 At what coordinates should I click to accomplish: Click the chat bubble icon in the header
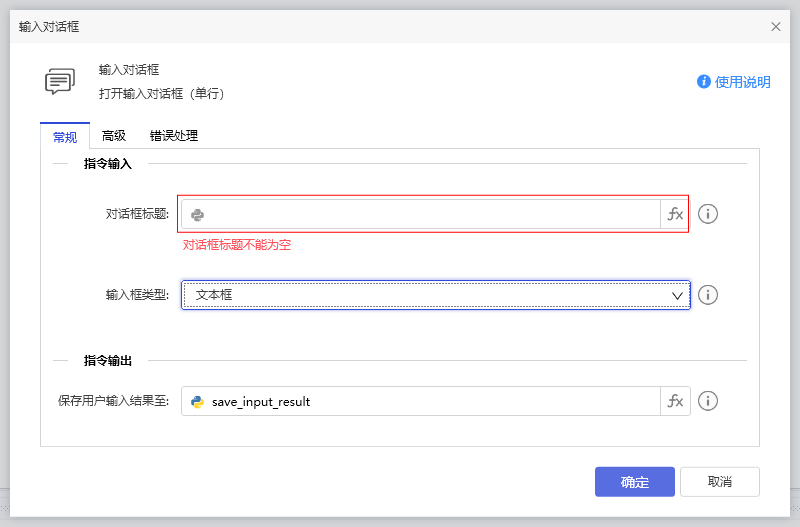[60, 82]
